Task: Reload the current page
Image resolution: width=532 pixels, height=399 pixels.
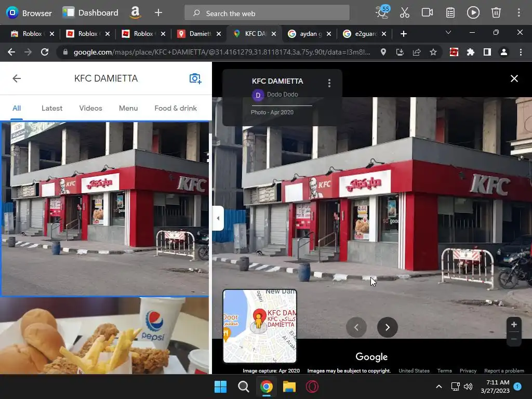Action: (x=45, y=52)
